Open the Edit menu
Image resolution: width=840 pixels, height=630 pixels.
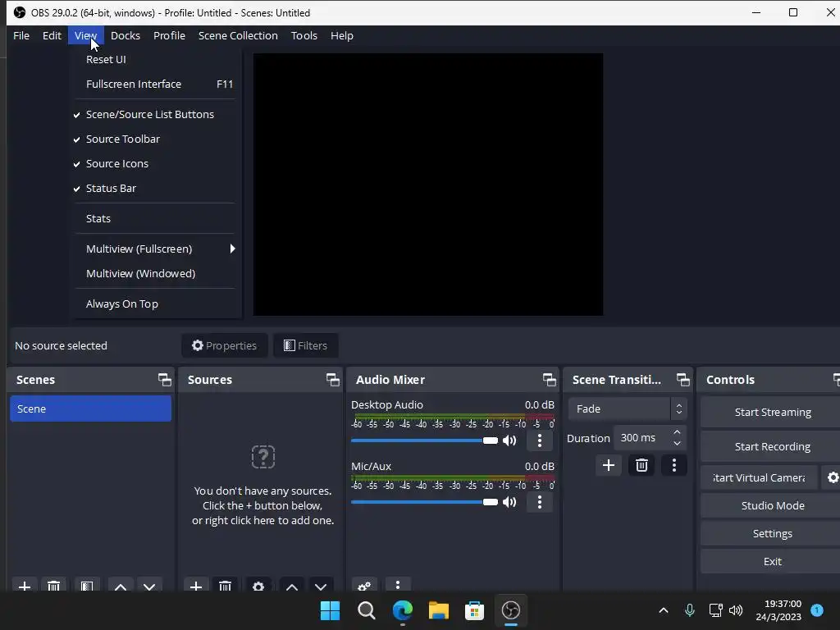(x=52, y=36)
